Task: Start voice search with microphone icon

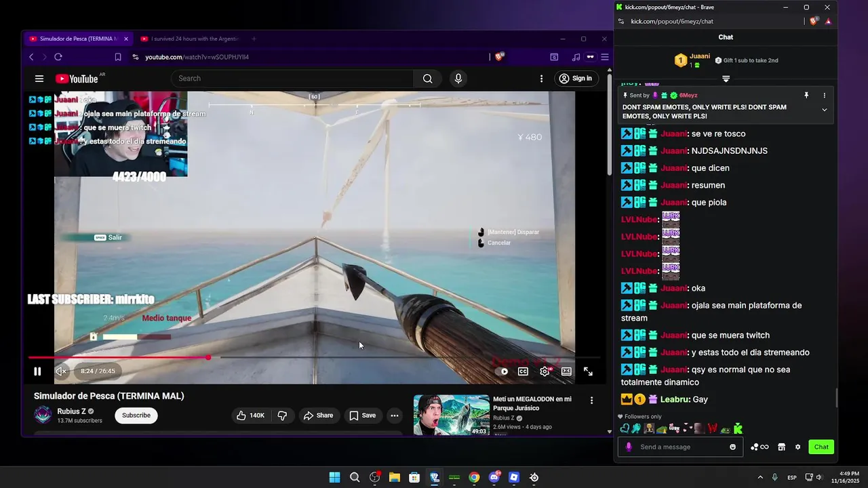Action: tap(458, 79)
